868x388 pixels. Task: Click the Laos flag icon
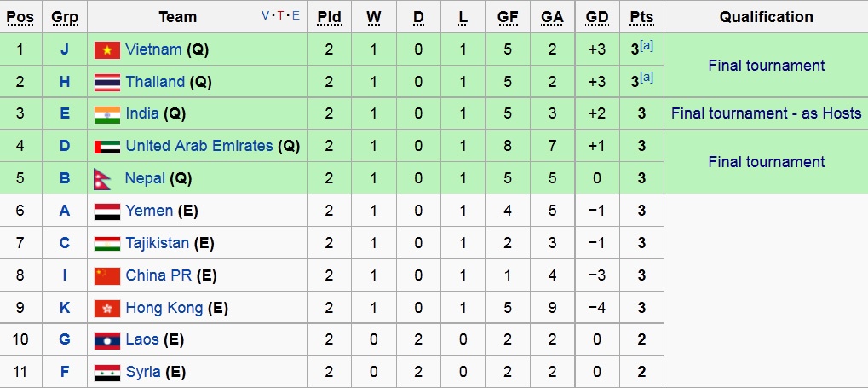pyautogui.click(x=106, y=340)
